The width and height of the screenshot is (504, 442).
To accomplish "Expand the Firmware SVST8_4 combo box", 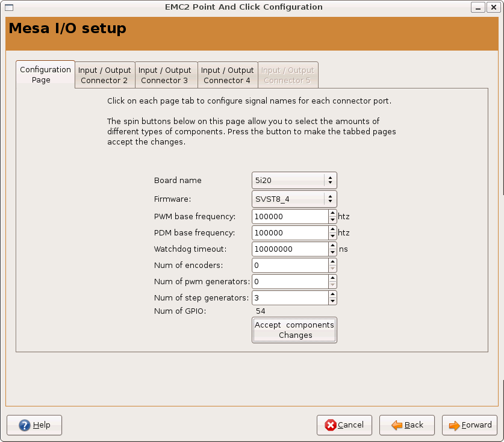I will pyautogui.click(x=294, y=199).
